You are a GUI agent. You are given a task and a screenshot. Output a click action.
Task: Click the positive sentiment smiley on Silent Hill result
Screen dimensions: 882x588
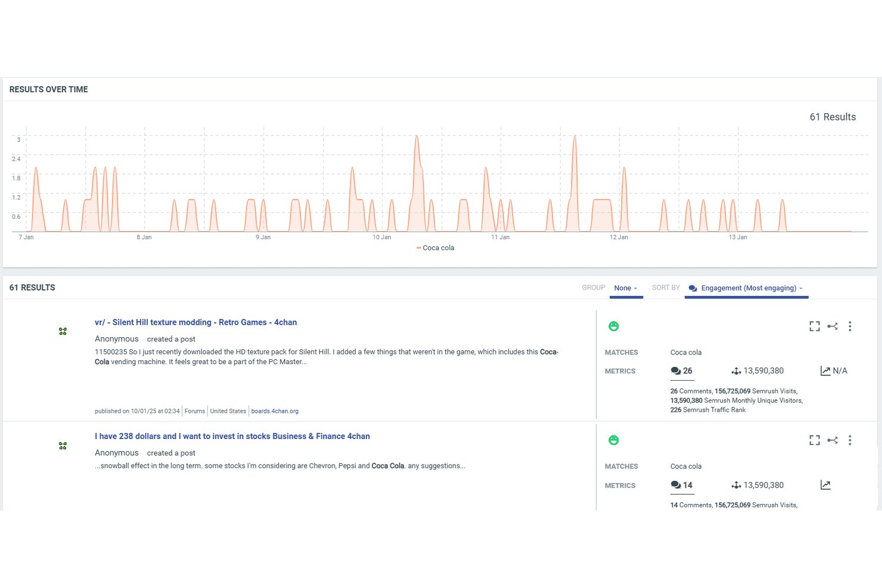613,326
